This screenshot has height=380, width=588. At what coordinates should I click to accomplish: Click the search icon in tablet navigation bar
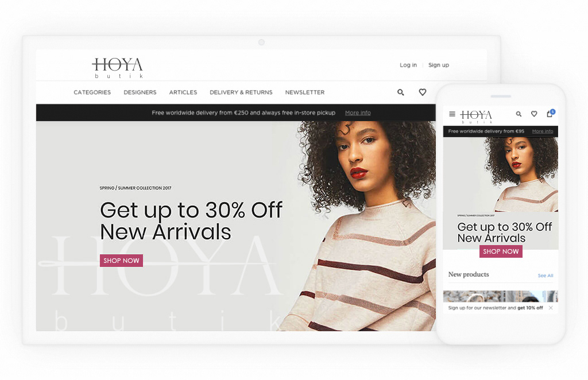(400, 92)
